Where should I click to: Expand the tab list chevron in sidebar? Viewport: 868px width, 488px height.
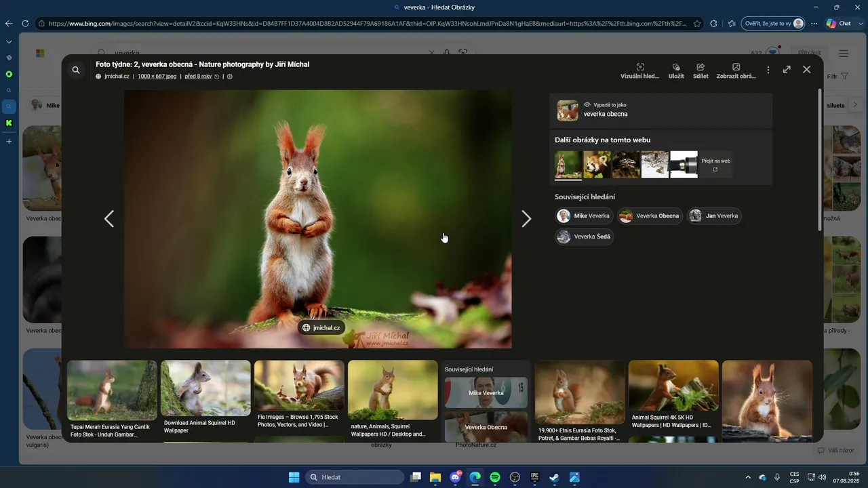(x=9, y=42)
